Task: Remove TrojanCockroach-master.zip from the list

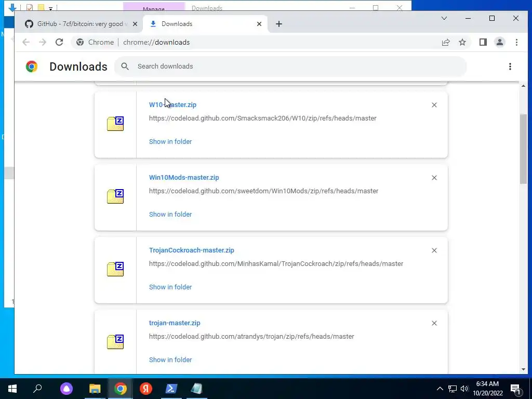Action: (x=434, y=250)
